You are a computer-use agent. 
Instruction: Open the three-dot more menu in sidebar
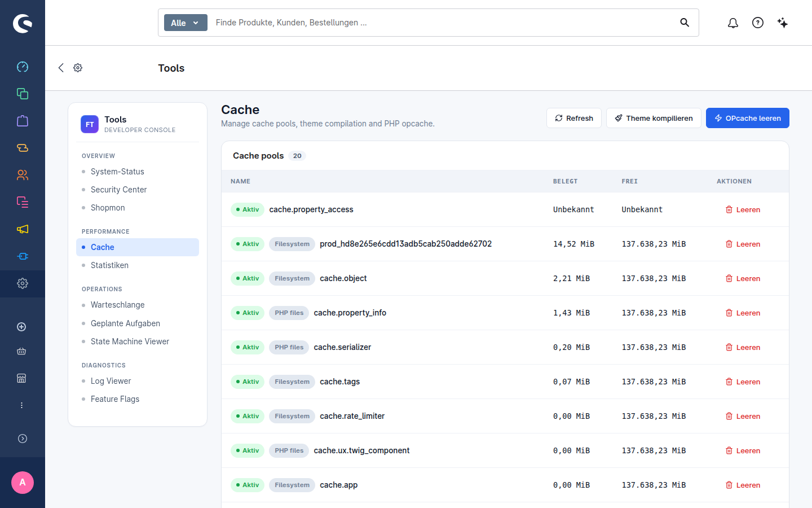(x=21, y=405)
